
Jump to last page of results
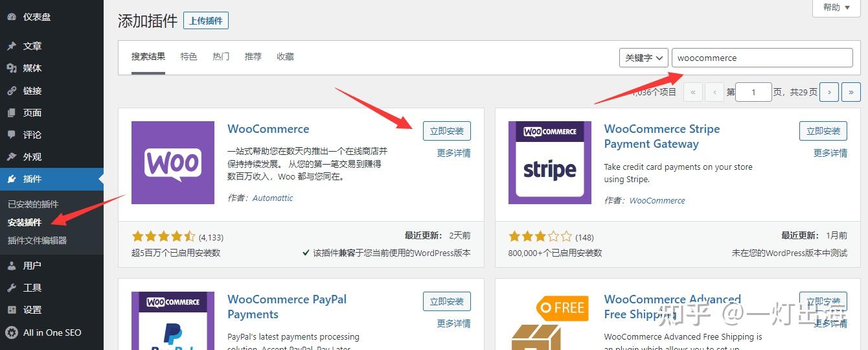click(x=851, y=92)
